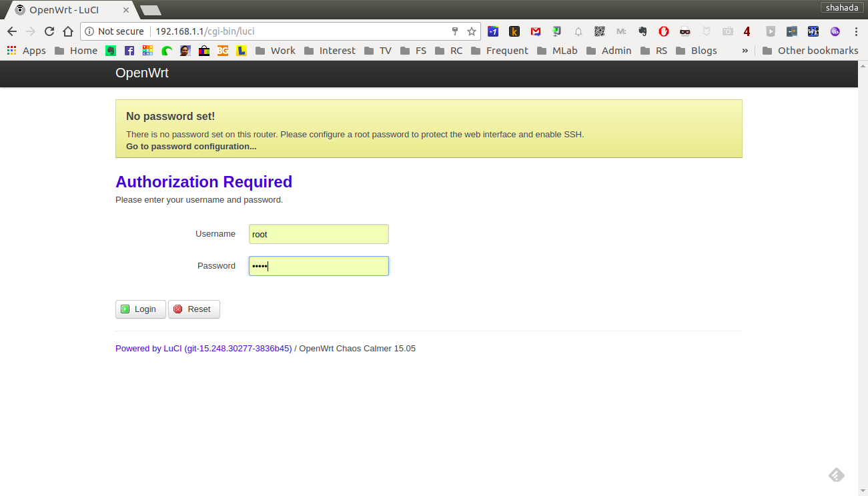Click the orange k extension icon

514,31
